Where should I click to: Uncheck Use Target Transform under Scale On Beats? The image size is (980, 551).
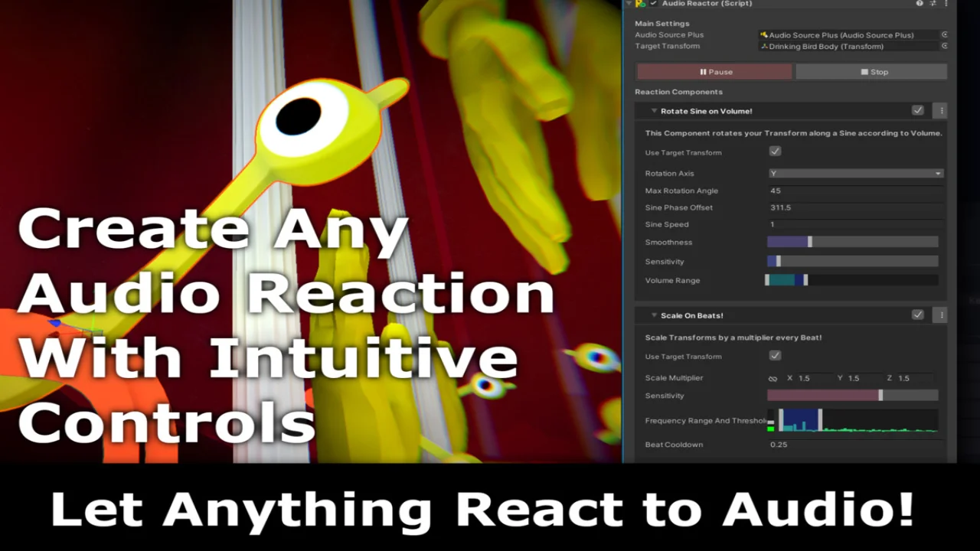[x=775, y=356]
